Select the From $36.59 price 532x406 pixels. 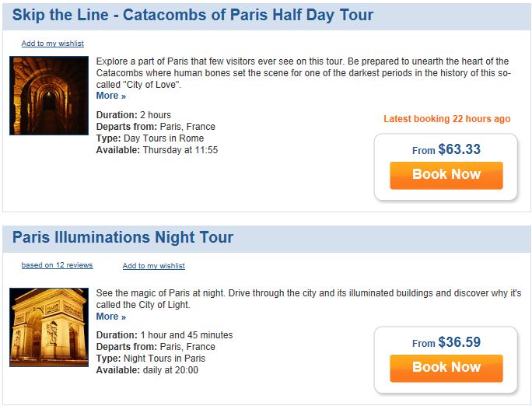tap(446, 342)
